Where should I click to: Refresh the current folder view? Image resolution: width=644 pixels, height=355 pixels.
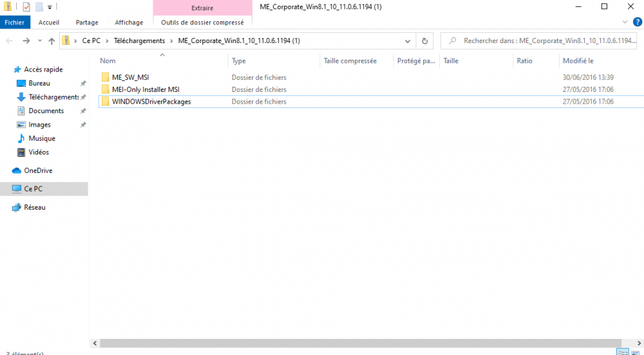[x=424, y=41]
